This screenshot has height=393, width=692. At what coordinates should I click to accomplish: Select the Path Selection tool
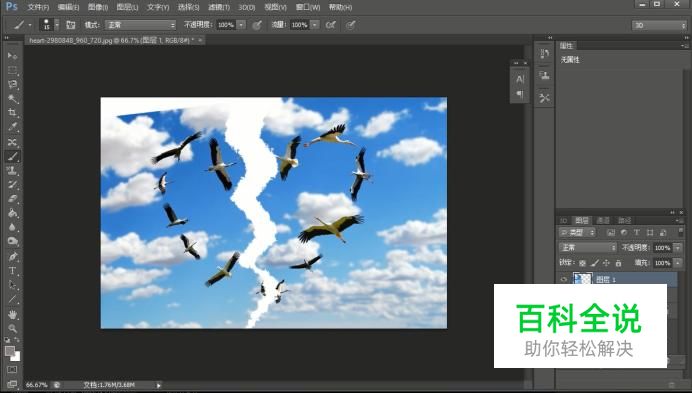click(x=12, y=285)
